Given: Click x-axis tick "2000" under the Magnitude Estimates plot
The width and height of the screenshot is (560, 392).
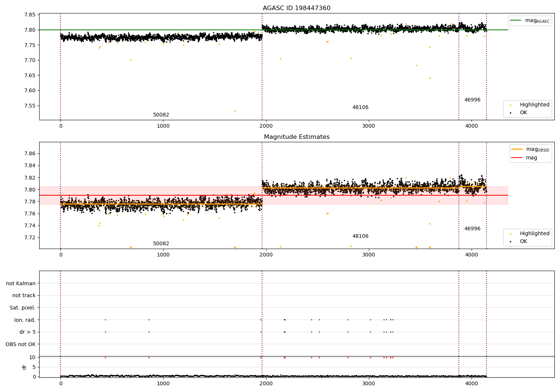Looking at the screenshot, I should pyautogui.click(x=266, y=255).
